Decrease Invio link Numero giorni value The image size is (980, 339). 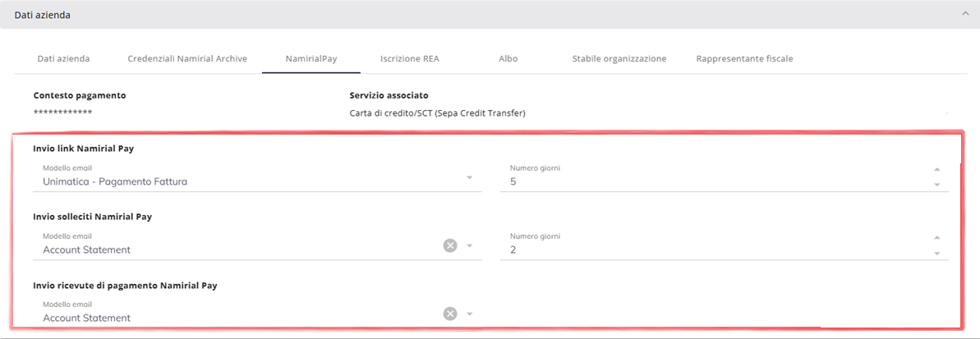click(936, 185)
